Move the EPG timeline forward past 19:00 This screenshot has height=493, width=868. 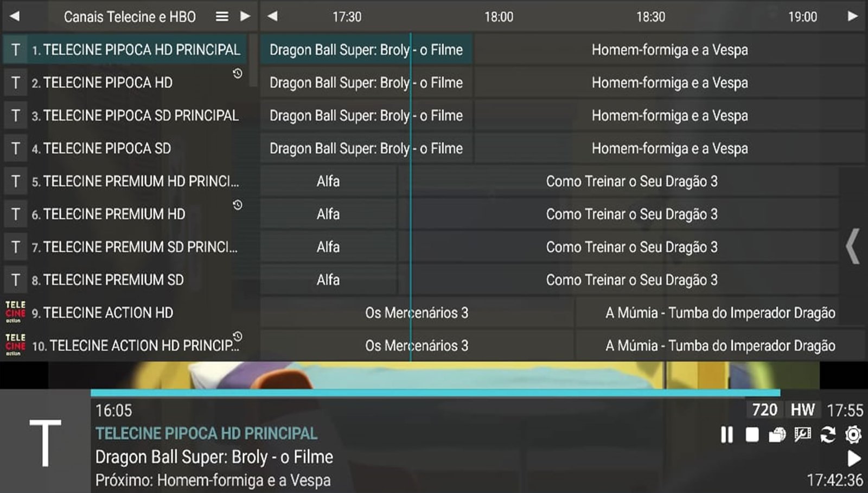(x=853, y=16)
